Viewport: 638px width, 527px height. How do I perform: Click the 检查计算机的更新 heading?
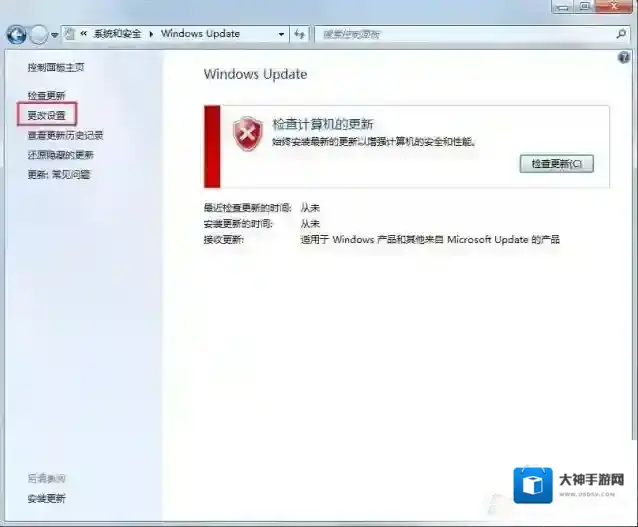tap(323, 124)
